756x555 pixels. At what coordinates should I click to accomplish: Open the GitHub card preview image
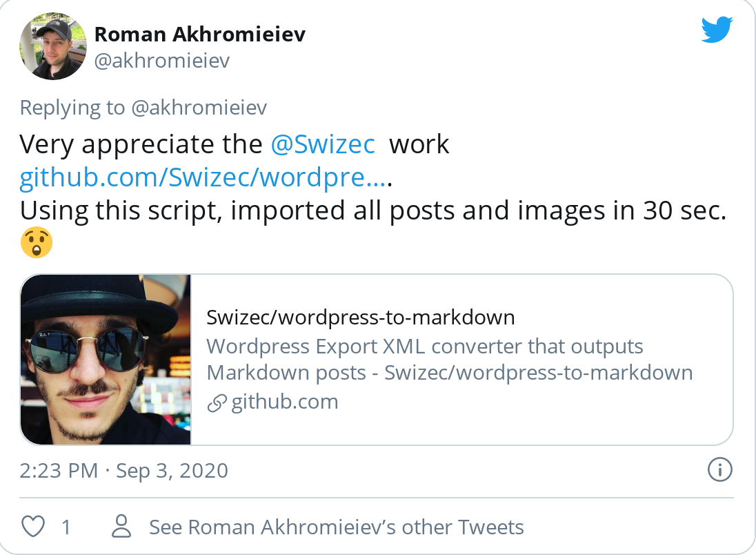point(106,360)
